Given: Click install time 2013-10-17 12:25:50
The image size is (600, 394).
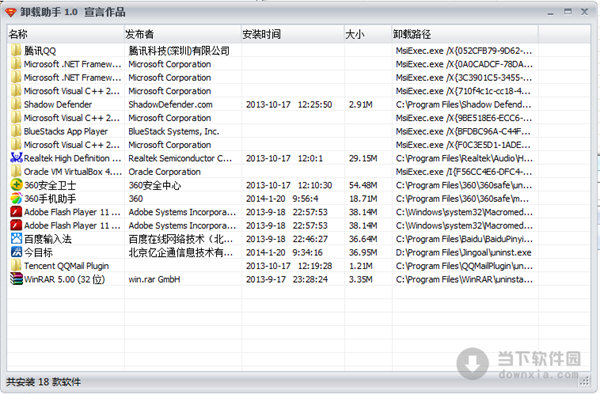Looking at the screenshot, I should pyautogui.click(x=289, y=104).
